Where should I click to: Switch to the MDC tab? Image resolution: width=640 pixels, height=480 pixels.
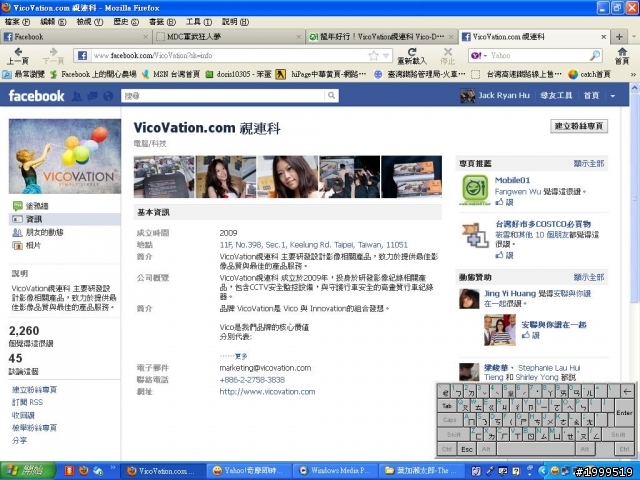(x=229, y=37)
